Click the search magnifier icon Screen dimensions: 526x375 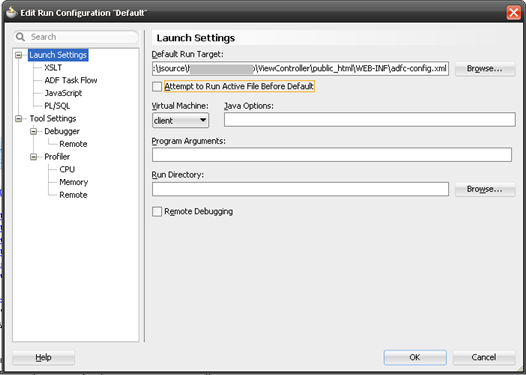click(x=20, y=37)
